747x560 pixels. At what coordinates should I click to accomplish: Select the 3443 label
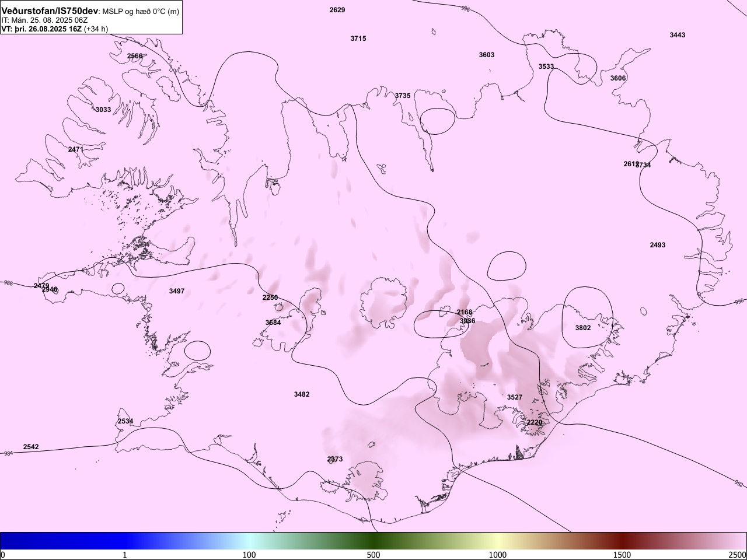(x=678, y=35)
